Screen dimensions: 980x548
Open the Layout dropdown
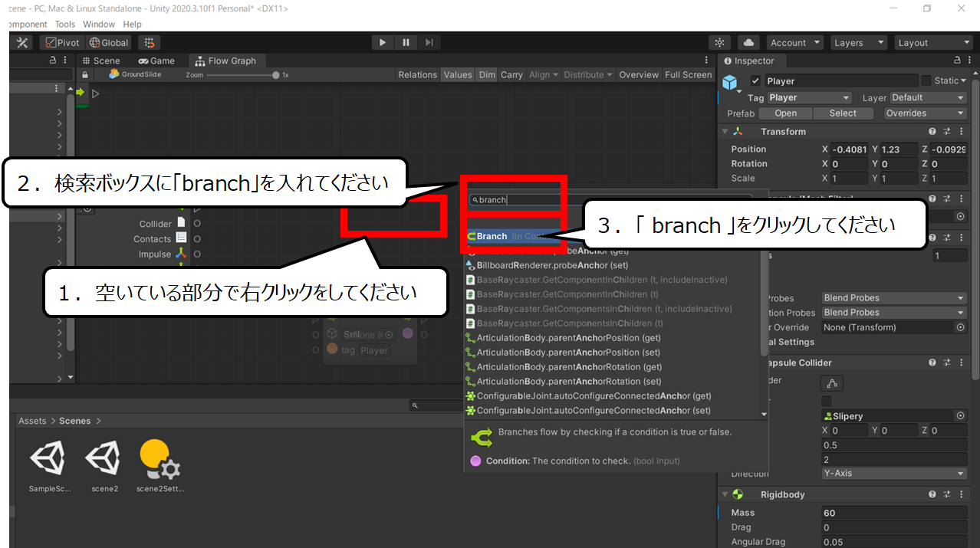932,43
